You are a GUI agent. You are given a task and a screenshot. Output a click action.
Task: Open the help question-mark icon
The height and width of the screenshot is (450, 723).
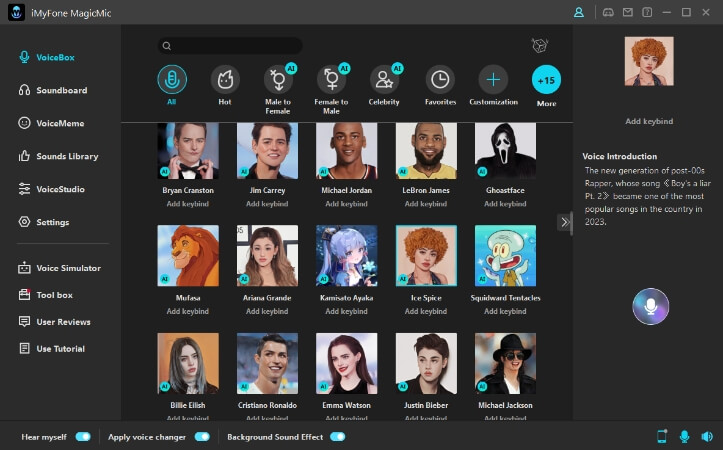[x=647, y=12]
